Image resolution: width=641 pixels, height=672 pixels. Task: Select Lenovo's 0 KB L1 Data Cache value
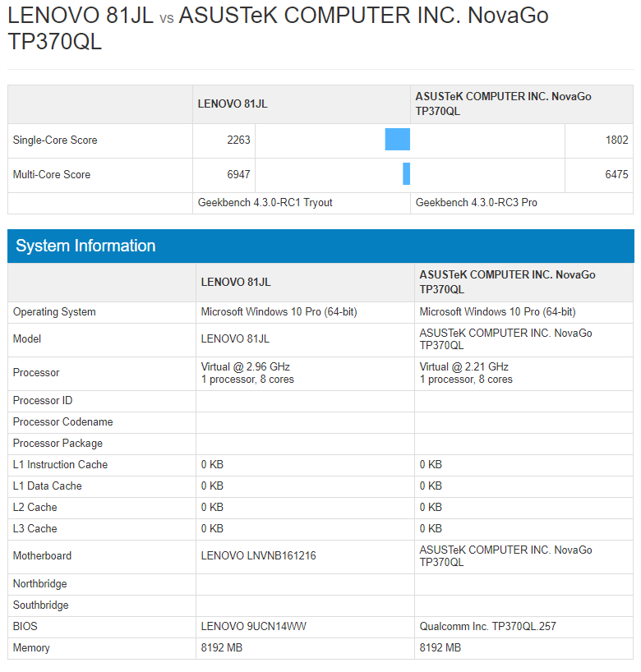(x=212, y=486)
